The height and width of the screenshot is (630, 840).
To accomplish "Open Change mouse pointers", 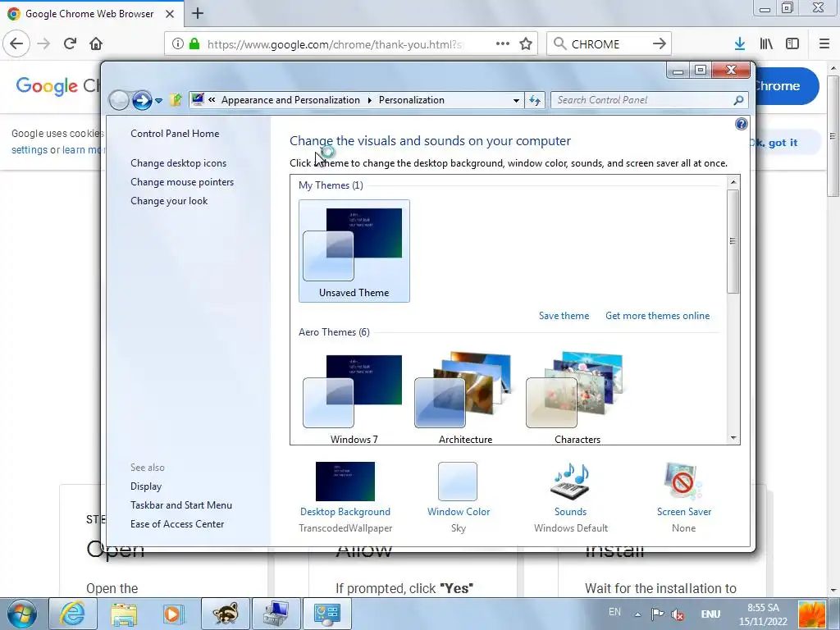I will (182, 181).
